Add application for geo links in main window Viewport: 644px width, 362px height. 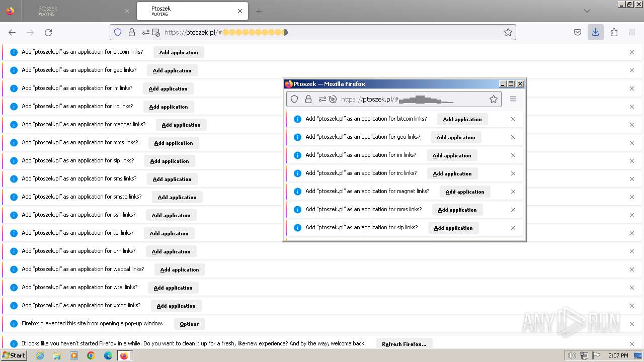[172, 70]
